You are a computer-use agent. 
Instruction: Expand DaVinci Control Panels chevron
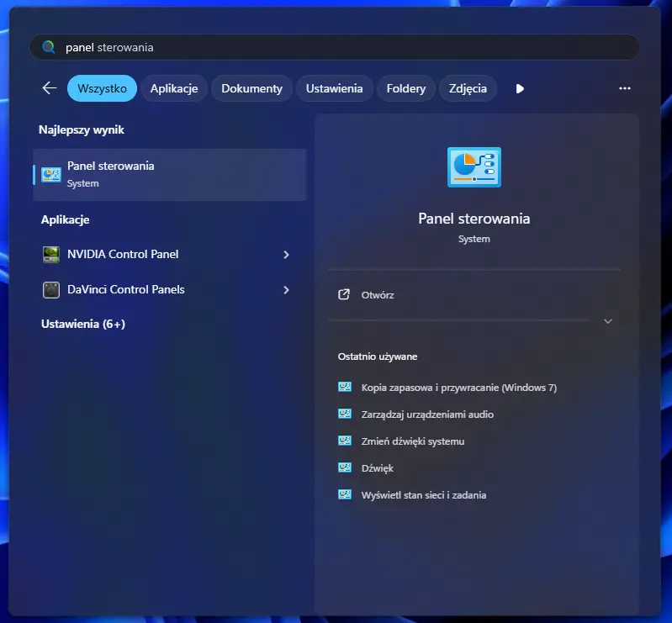tap(286, 290)
